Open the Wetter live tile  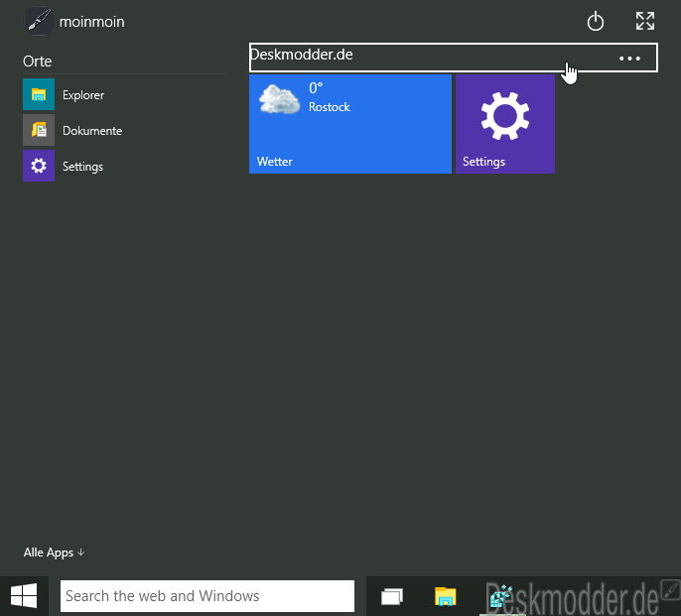point(350,124)
